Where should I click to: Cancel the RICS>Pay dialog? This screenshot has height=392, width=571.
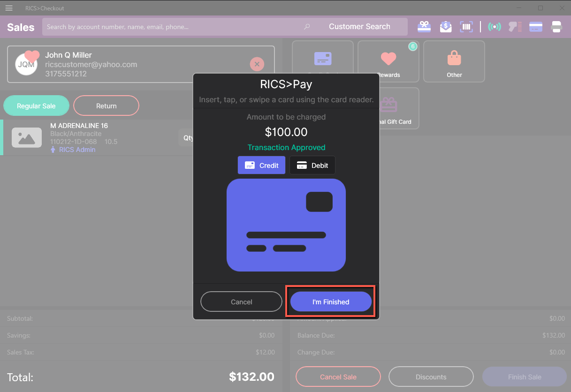pos(242,302)
